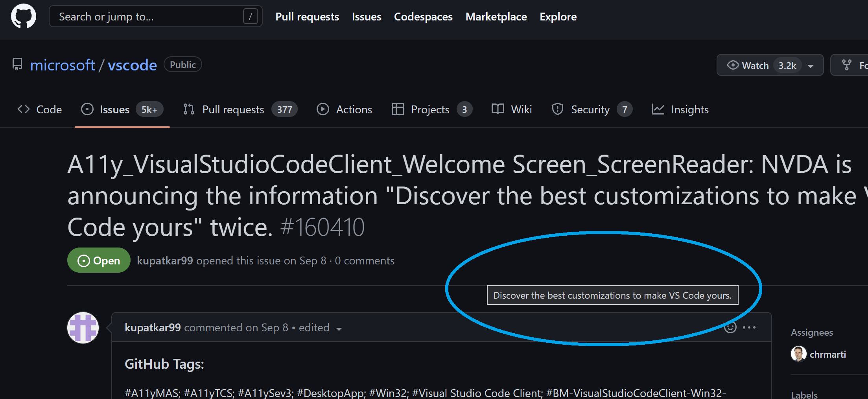Click the GitHub Octocat logo
Viewport: 868px width, 399px height.
tap(23, 16)
